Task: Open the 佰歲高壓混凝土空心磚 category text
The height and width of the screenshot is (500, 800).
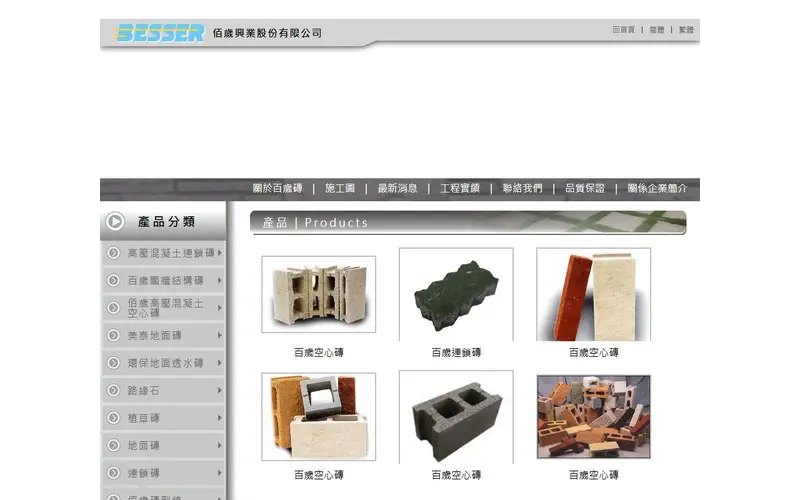Action: tap(165, 308)
